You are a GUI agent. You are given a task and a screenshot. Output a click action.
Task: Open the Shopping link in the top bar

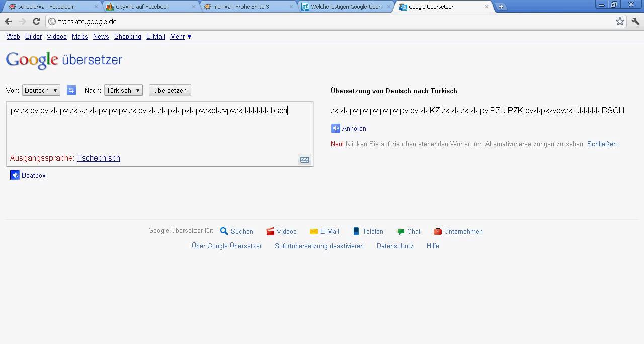(128, 36)
